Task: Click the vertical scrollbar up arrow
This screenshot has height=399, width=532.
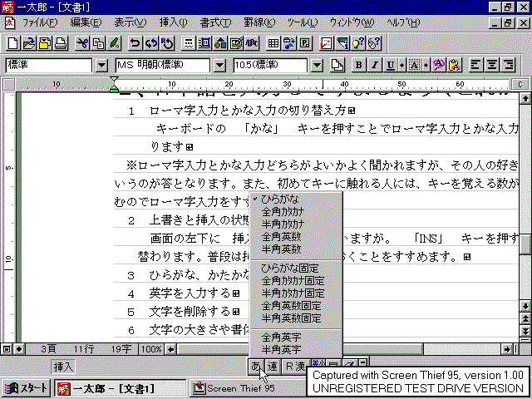Action: [525, 98]
